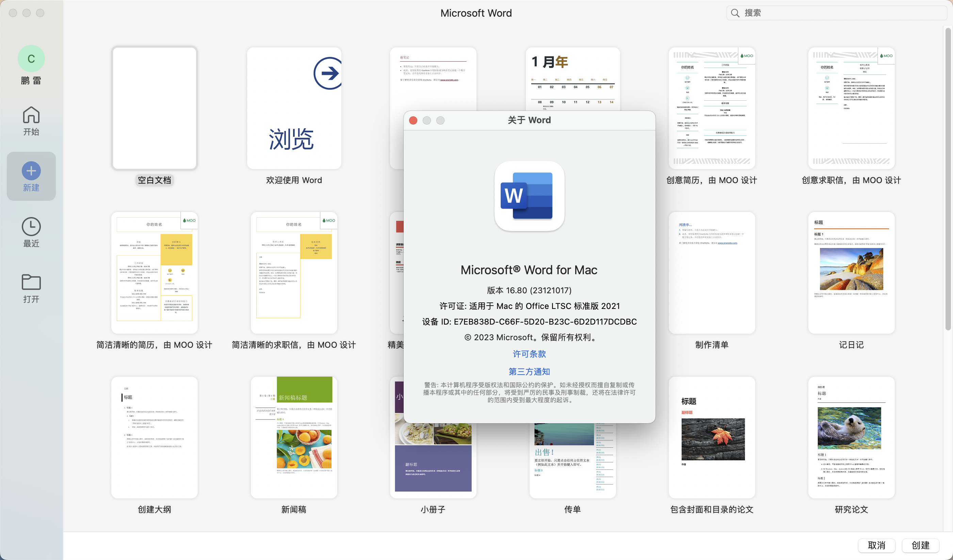Click the 创建 button
The height and width of the screenshot is (560, 953).
[x=920, y=545]
